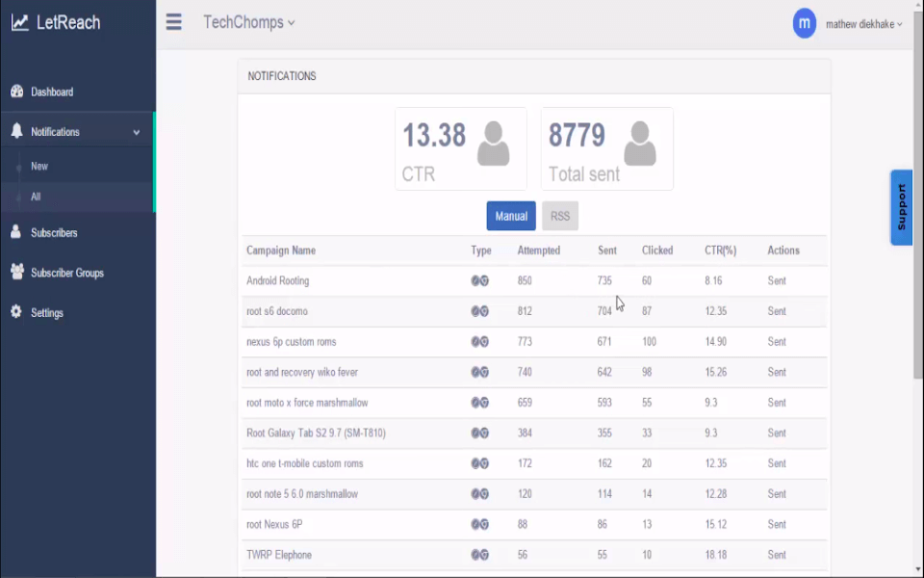Click root moto x force marshmallow campaign
Viewport: 924px width, 578px height.
click(x=307, y=403)
